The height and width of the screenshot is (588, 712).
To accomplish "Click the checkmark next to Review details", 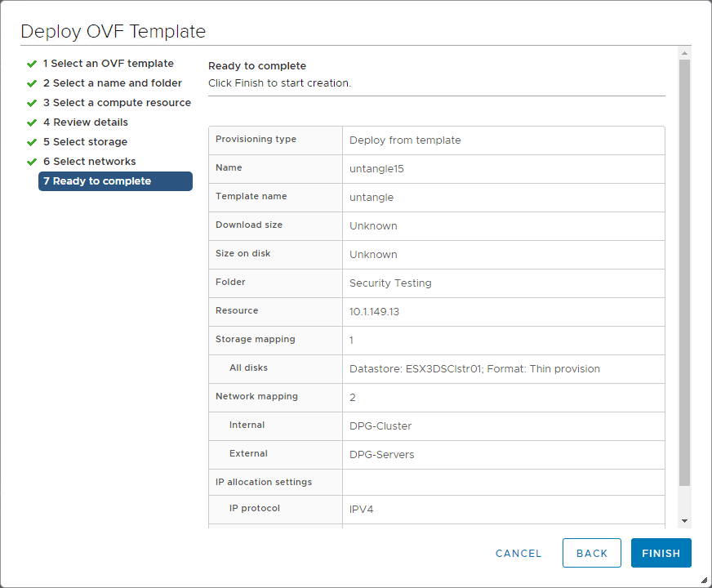I will point(32,122).
